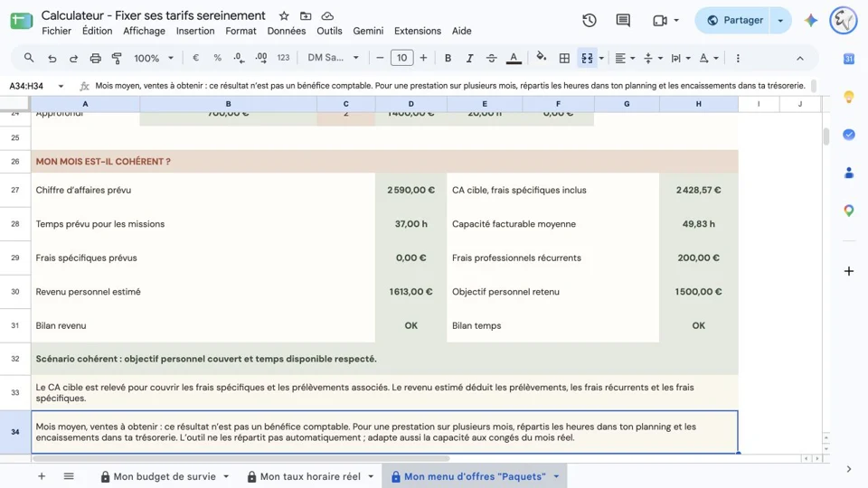868x488 pixels.
Task: Toggle bold formatting
Action: tap(448, 58)
